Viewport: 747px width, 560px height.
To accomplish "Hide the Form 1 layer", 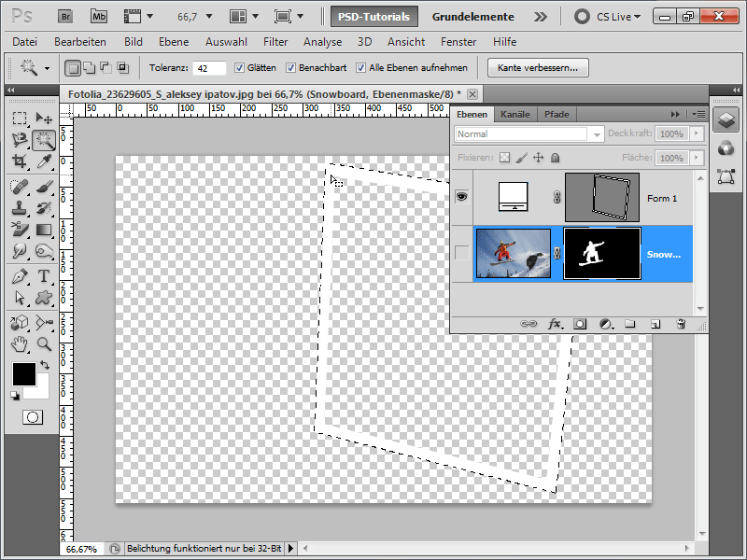I will coord(461,197).
